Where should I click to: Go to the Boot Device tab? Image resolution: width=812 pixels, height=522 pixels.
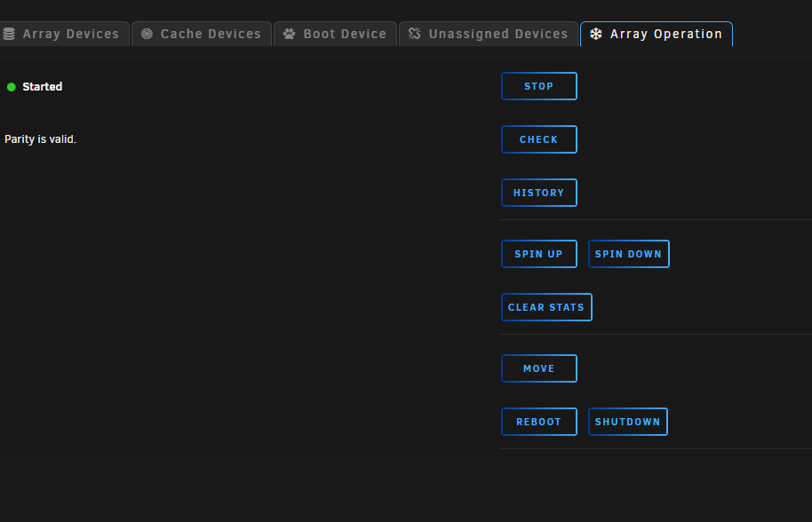(335, 34)
